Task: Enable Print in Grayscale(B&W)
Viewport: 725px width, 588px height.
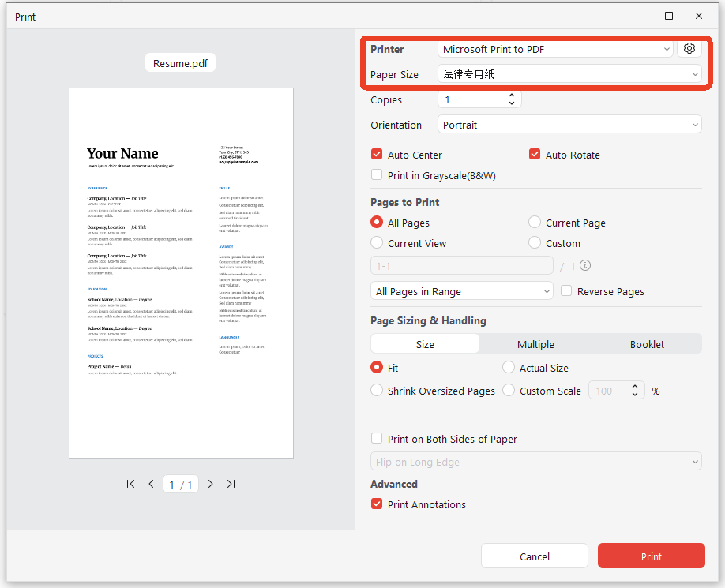Action: pyautogui.click(x=377, y=175)
